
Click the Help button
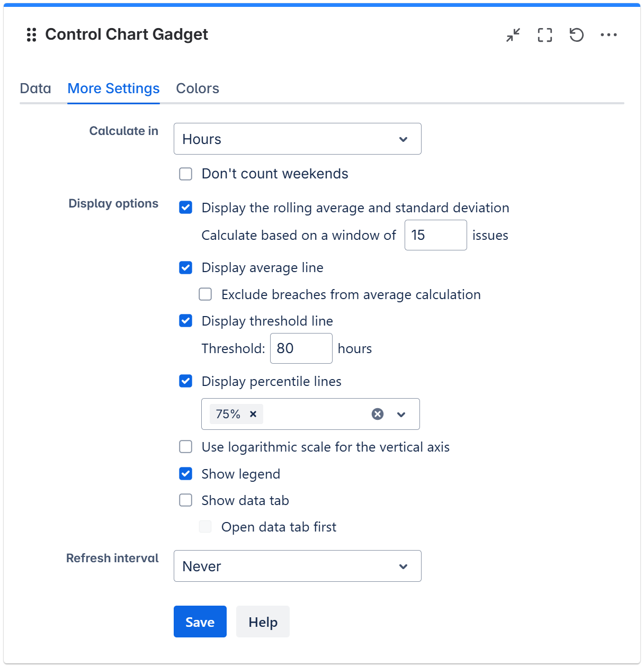click(263, 622)
